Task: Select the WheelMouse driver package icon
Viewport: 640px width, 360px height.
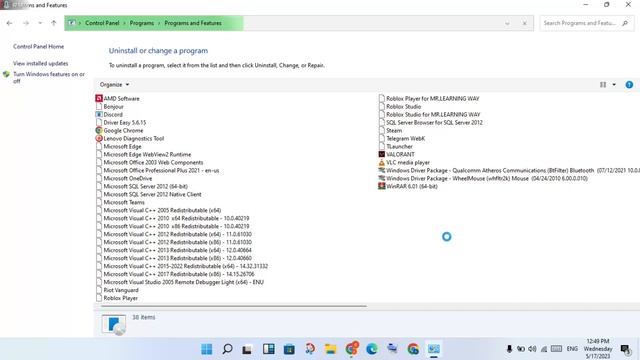Action: [x=382, y=178]
